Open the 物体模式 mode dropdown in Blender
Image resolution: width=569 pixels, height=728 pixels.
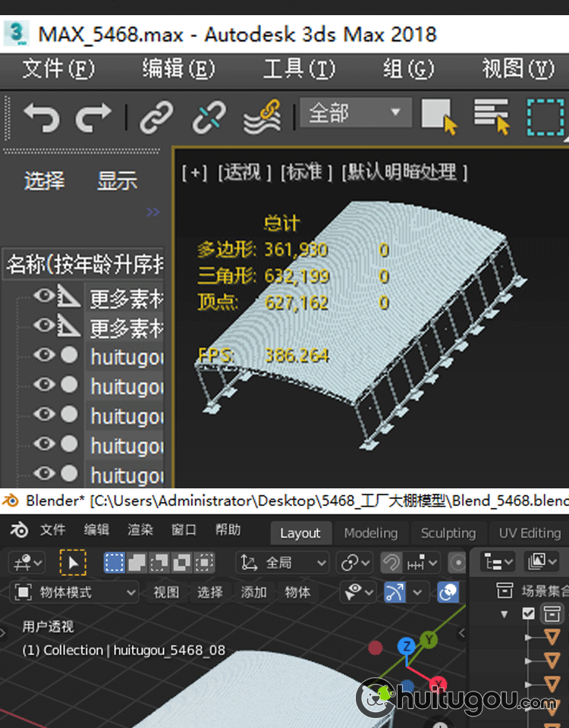(x=75, y=592)
